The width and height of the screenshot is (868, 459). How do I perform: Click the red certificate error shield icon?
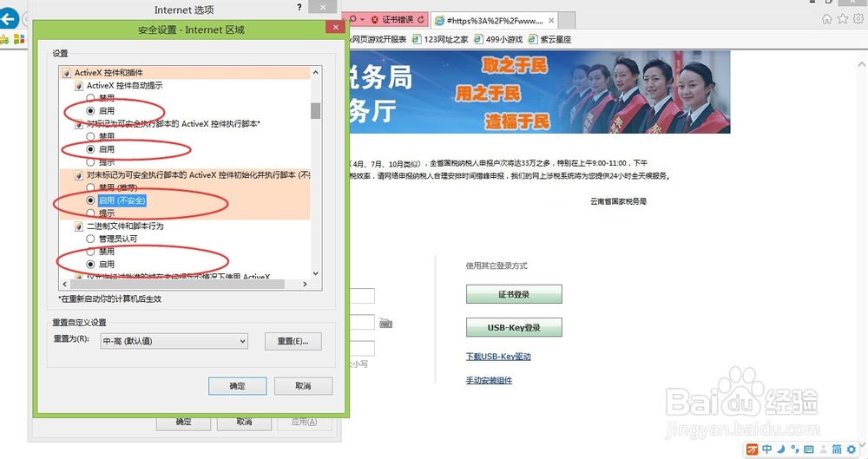point(375,20)
